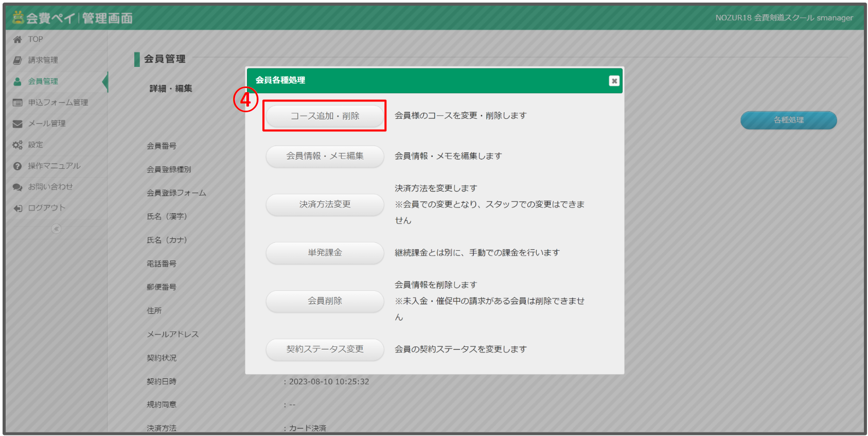This screenshot has width=868, height=436.
Task: Click the 会員情報・メモを編集します description
Action: (448, 156)
